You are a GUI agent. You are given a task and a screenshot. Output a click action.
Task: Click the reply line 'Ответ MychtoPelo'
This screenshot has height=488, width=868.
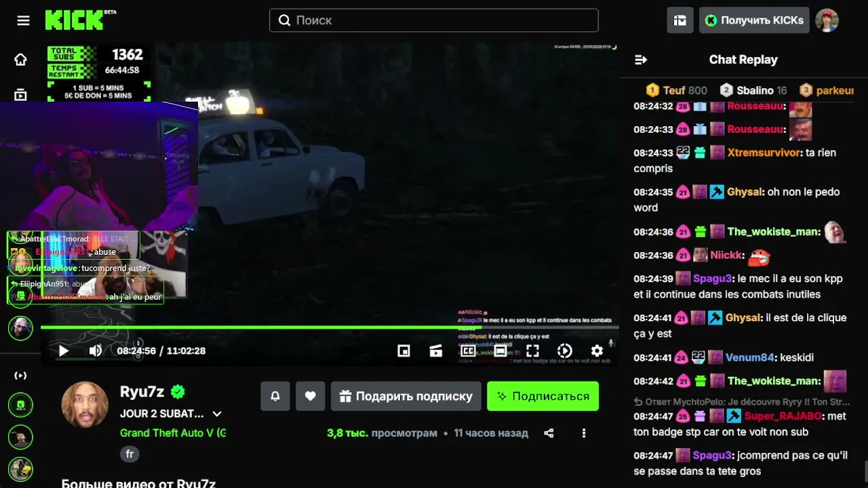pos(742,401)
